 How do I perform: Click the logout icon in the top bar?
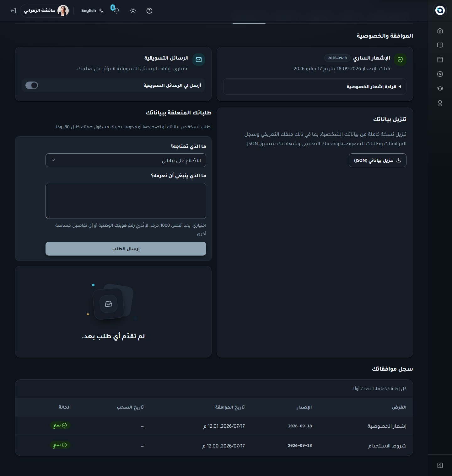click(13, 11)
